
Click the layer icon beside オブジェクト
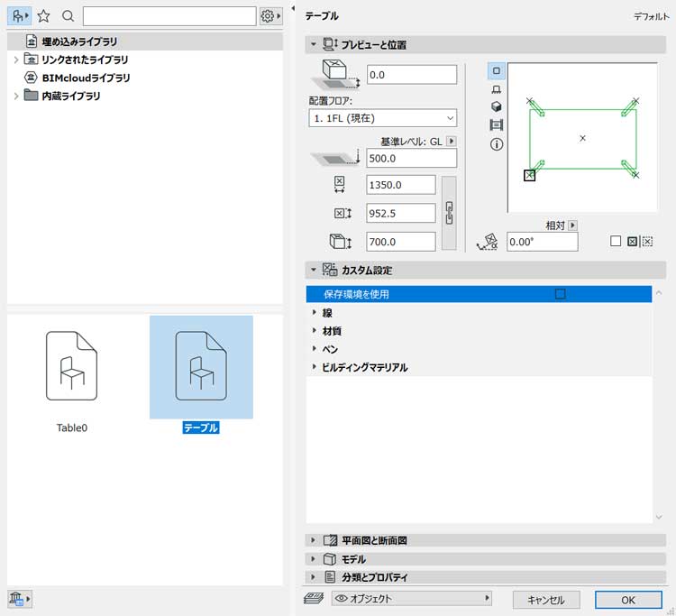click(314, 598)
